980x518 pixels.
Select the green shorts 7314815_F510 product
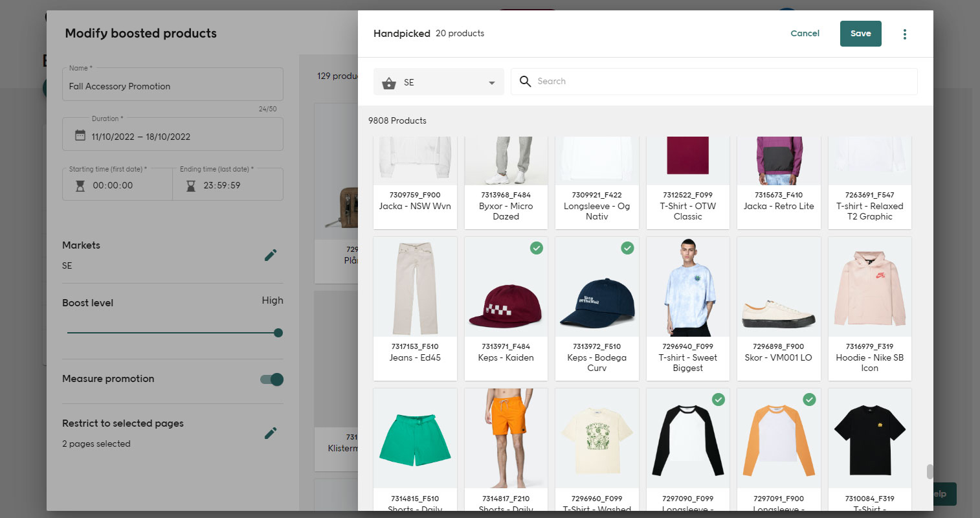point(415,449)
